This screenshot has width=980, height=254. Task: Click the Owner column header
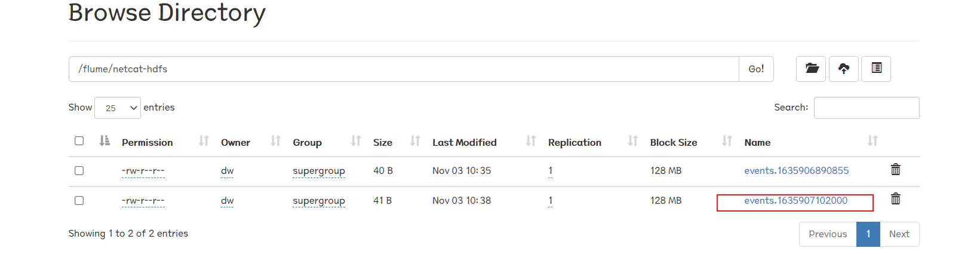pos(235,142)
